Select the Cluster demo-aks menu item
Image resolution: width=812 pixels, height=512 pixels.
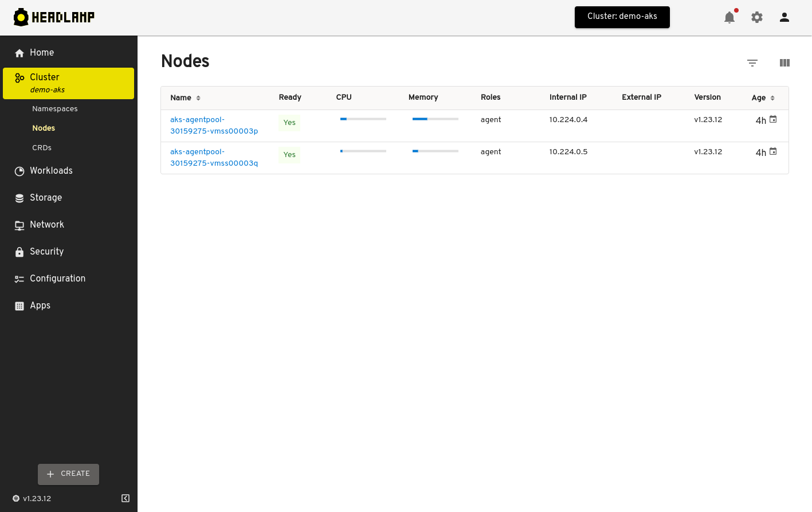pyautogui.click(x=69, y=83)
